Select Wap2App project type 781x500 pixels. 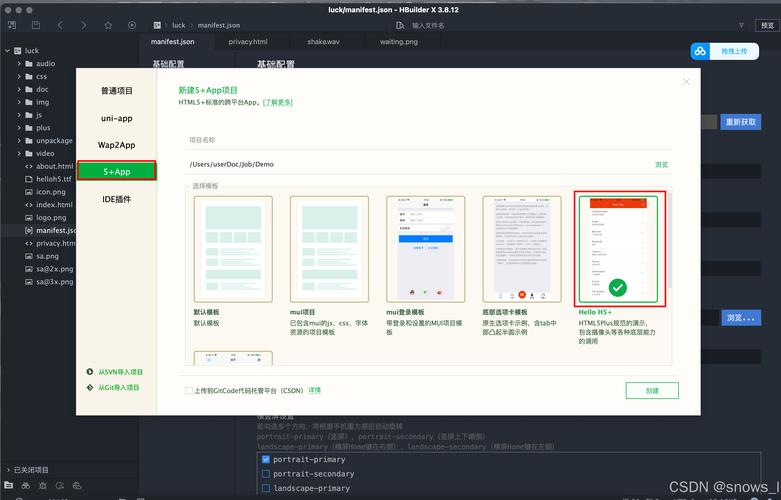click(x=117, y=145)
